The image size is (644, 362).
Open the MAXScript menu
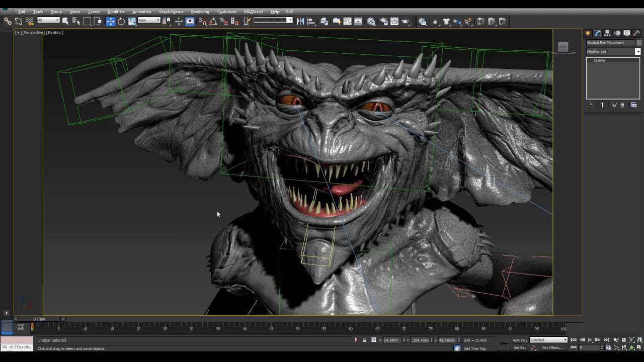click(x=254, y=12)
